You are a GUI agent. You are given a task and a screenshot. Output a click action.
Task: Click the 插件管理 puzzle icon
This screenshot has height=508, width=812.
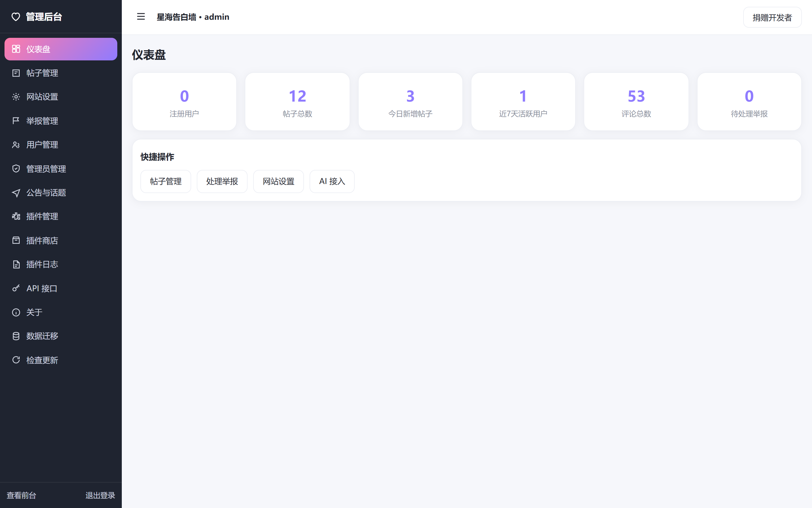click(x=16, y=216)
